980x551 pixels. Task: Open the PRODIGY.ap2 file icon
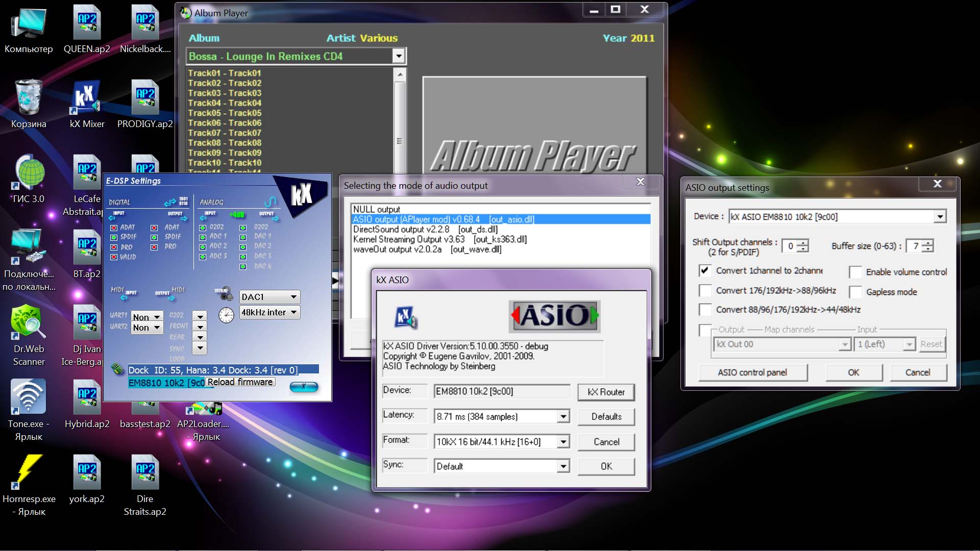coord(145,104)
